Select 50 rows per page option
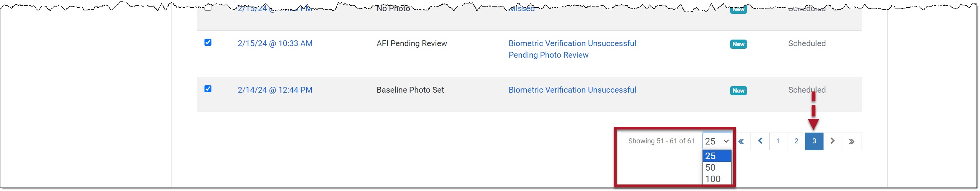Image resolution: width=980 pixels, height=191 pixels. 710,168
